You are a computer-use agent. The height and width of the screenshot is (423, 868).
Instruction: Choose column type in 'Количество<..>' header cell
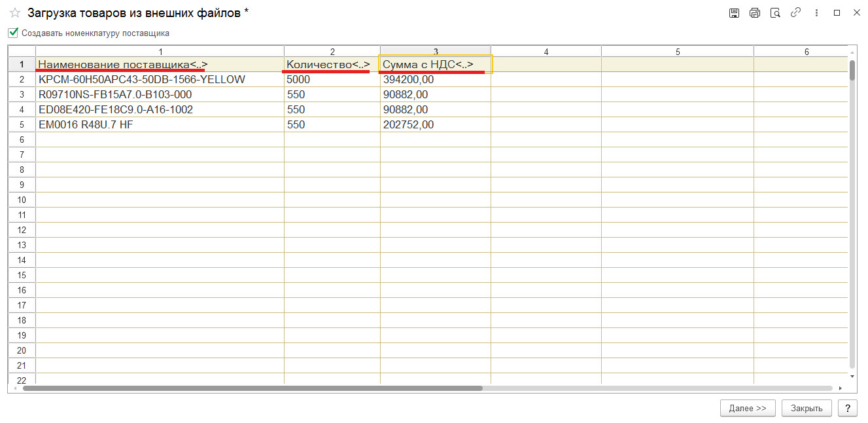(328, 64)
